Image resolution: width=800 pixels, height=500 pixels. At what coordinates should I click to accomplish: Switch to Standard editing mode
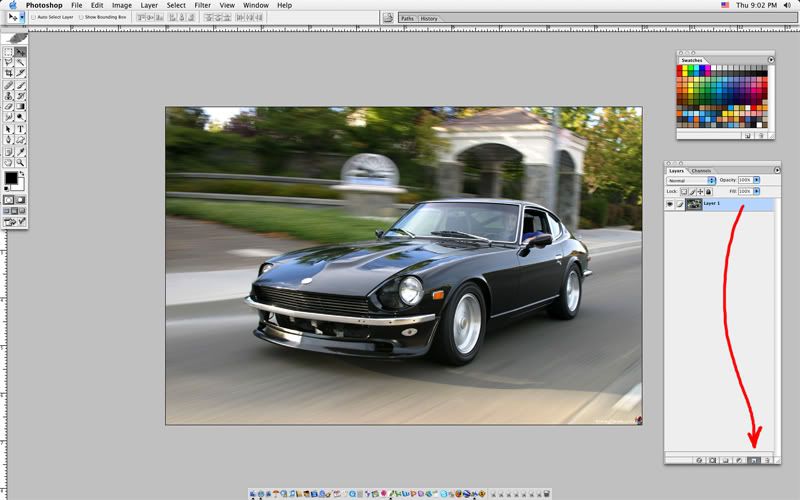[9, 199]
